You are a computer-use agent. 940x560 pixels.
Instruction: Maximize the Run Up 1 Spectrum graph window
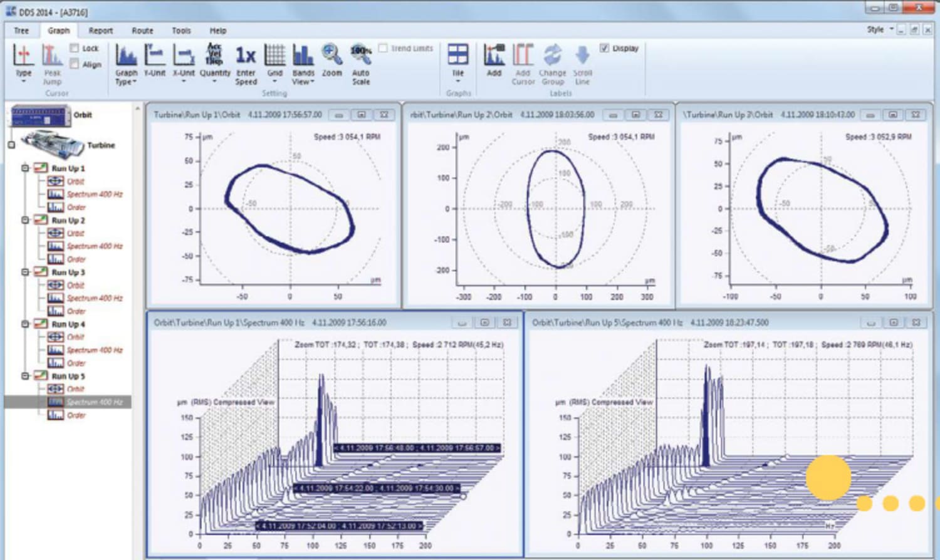click(x=484, y=323)
